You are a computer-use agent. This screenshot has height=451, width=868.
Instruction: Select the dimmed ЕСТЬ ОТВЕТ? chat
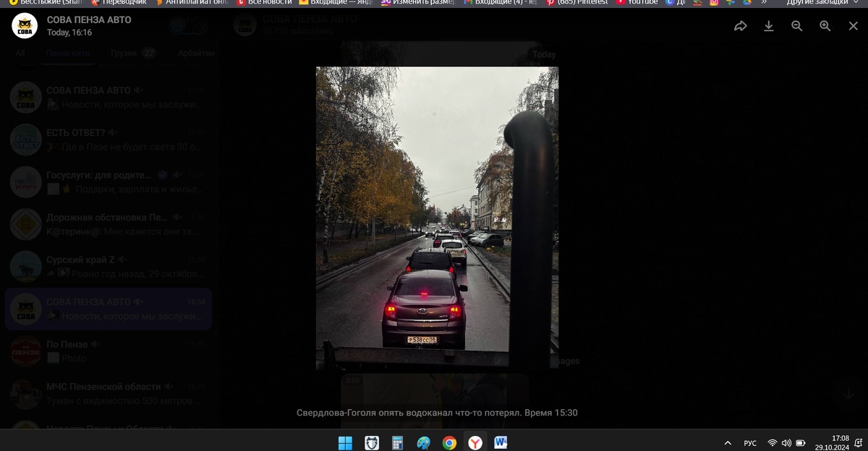point(109,139)
